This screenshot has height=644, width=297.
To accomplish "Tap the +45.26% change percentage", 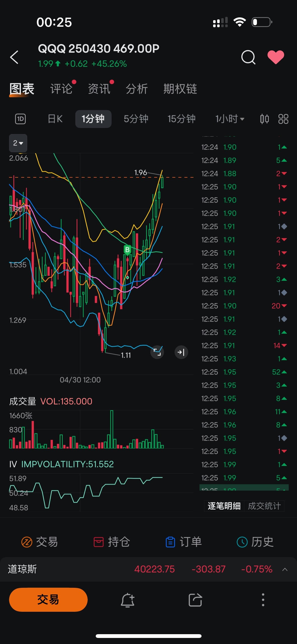I will pyautogui.click(x=109, y=64).
